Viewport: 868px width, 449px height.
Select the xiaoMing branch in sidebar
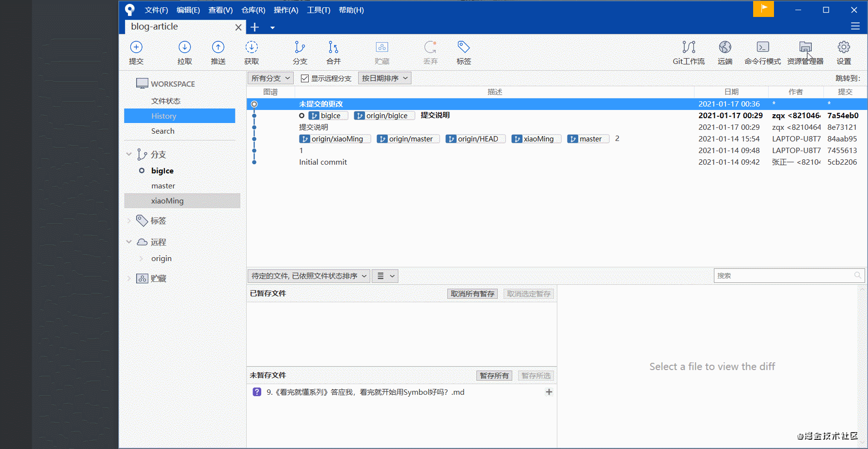coord(182,201)
